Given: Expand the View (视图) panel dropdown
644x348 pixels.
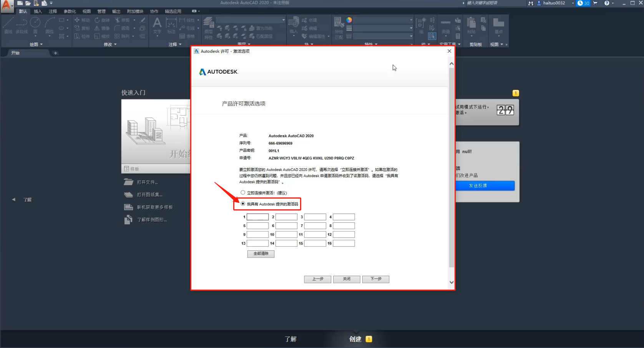Looking at the screenshot, I should (x=496, y=44).
